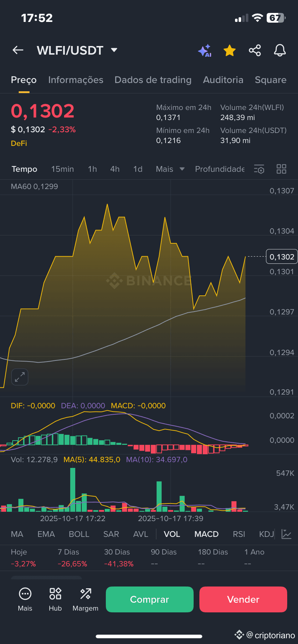Tap the 0,1302 current price label
The height and width of the screenshot is (644, 298).
282,257
